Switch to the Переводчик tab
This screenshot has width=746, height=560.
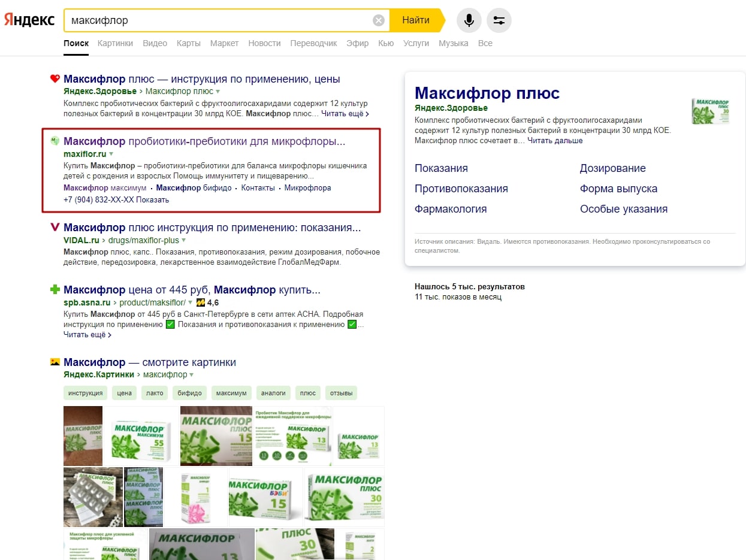313,43
